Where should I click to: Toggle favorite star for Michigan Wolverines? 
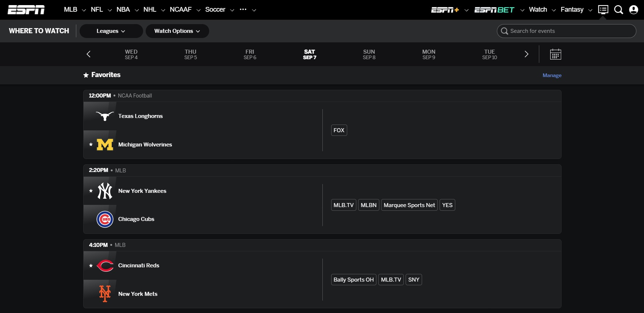pos(91,145)
